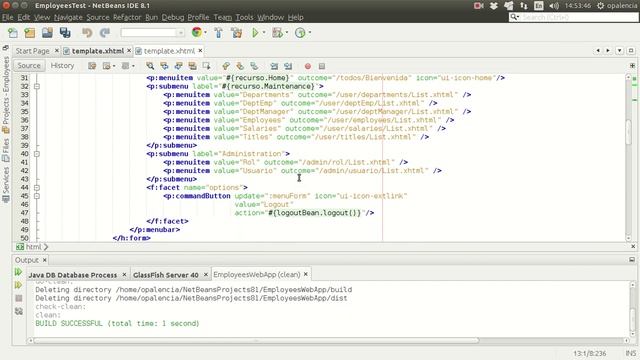The height and width of the screenshot is (360, 640).
Task: Click the Find Previous Occurrence icon
Action: tap(164, 66)
